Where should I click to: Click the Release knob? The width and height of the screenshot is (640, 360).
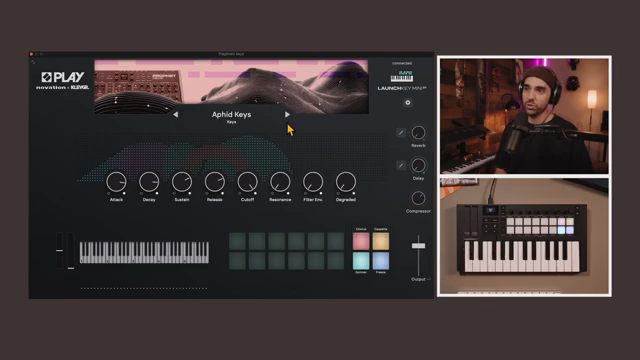(x=215, y=182)
